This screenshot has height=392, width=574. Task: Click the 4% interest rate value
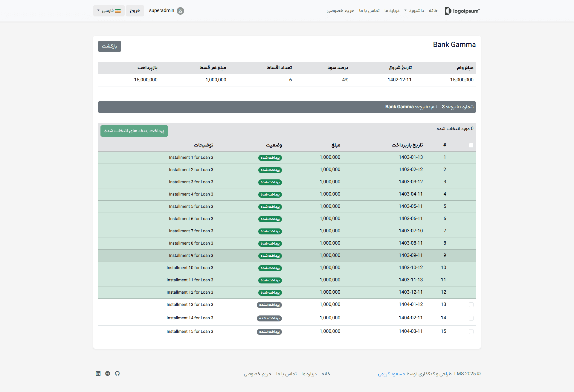click(345, 80)
